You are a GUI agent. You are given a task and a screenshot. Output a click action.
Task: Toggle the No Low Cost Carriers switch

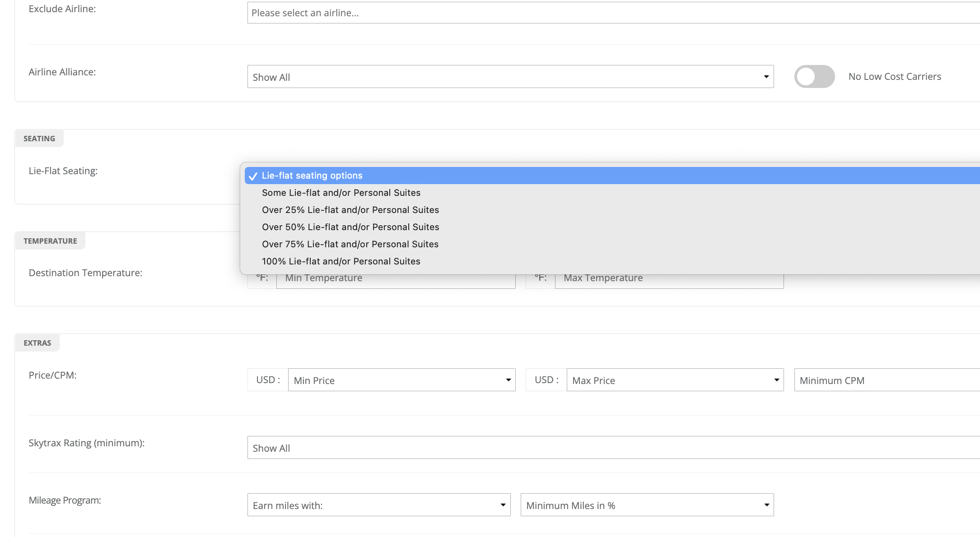(x=814, y=76)
